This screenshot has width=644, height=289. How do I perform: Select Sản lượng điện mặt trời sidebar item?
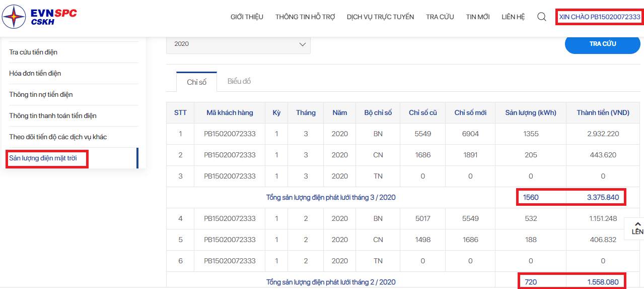tap(43, 158)
